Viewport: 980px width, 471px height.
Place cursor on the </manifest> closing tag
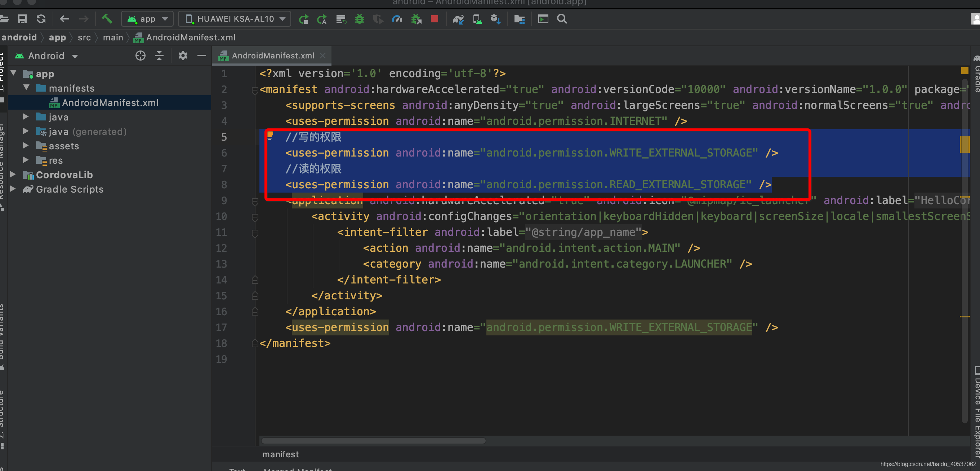click(x=295, y=343)
